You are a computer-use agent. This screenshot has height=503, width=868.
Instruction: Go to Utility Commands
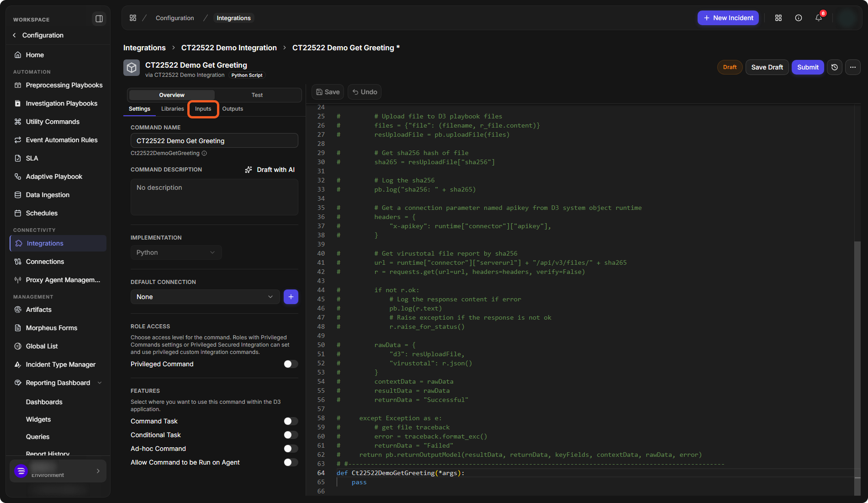[53, 122]
